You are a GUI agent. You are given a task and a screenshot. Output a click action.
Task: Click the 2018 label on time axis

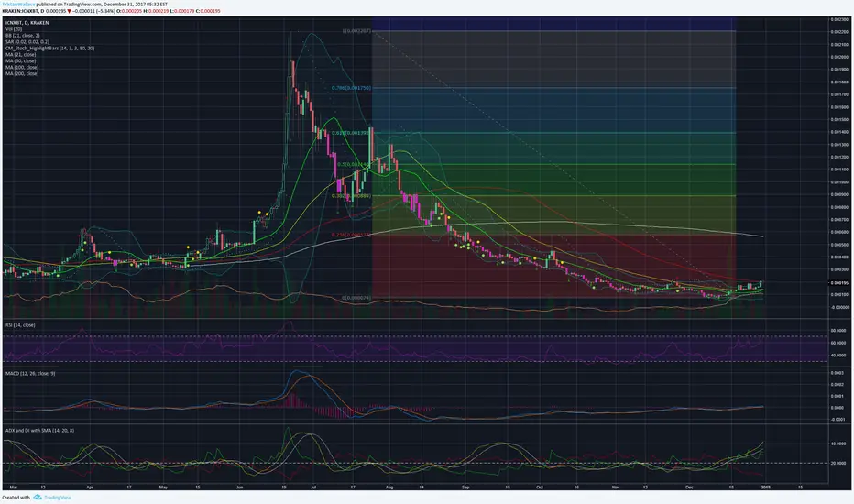click(x=765, y=488)
